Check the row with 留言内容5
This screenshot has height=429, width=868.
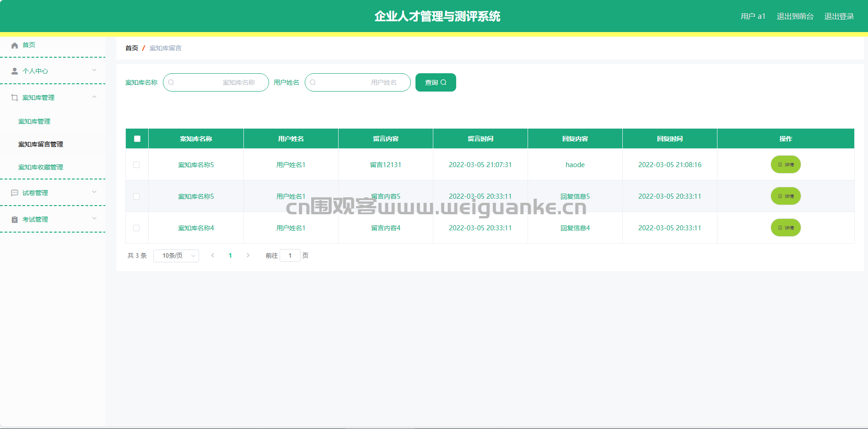pyautogui.click(x=136, y=196)
